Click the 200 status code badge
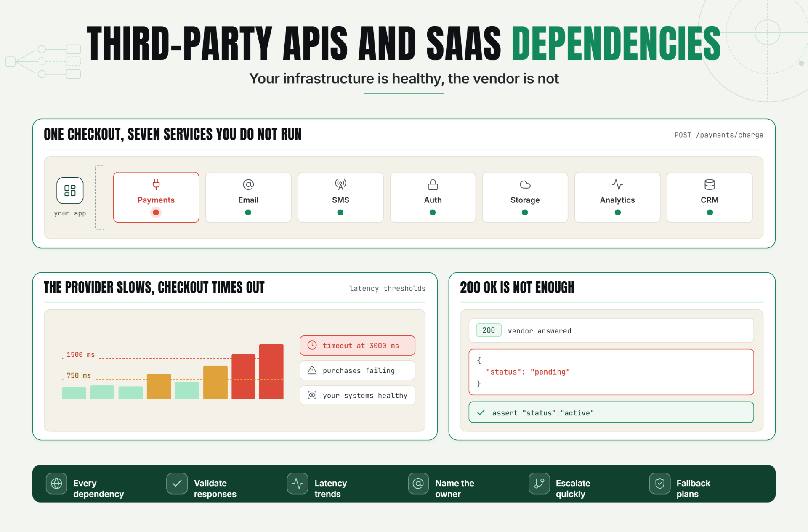Viewport: 808px width, 532px height. coord(489,330)
